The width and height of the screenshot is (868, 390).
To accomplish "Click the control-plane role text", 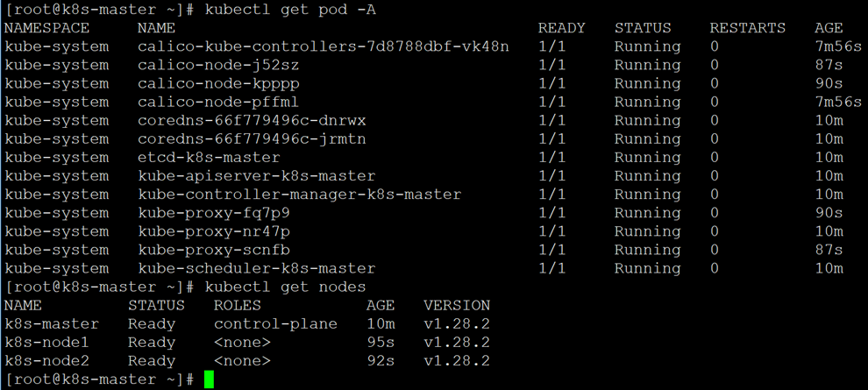I will 275,323.
